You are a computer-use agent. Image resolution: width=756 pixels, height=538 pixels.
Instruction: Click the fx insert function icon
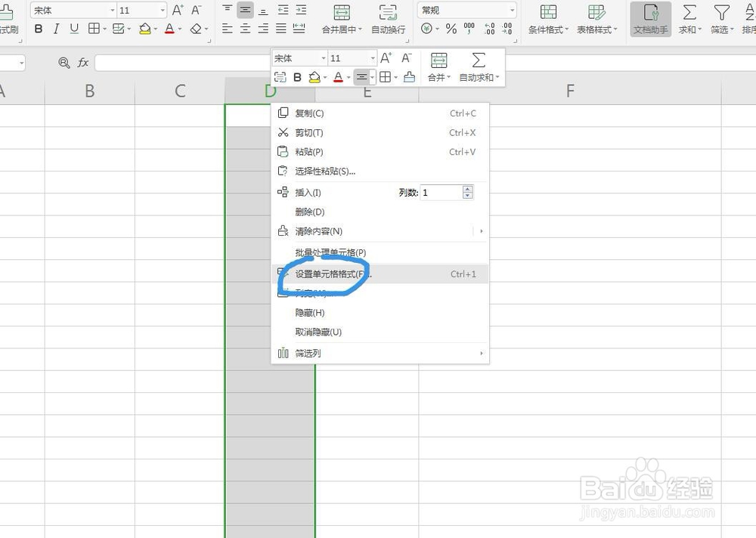point(83,62)
